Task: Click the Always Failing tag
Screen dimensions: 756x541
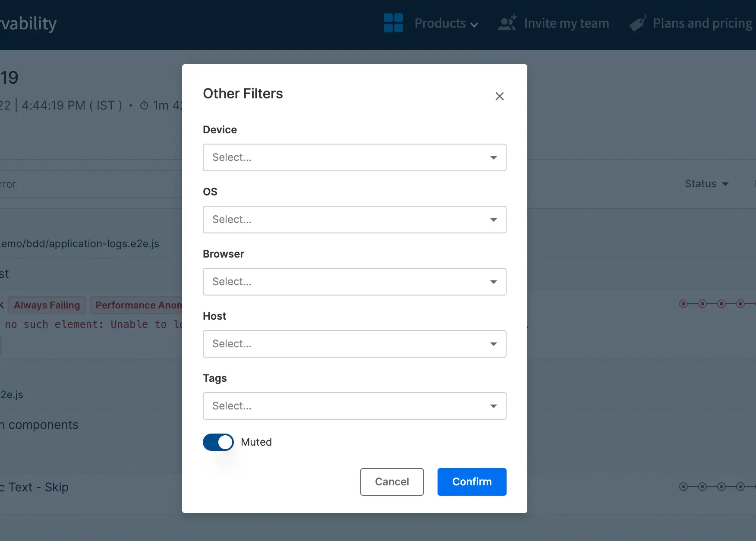Action: [47, 305]
